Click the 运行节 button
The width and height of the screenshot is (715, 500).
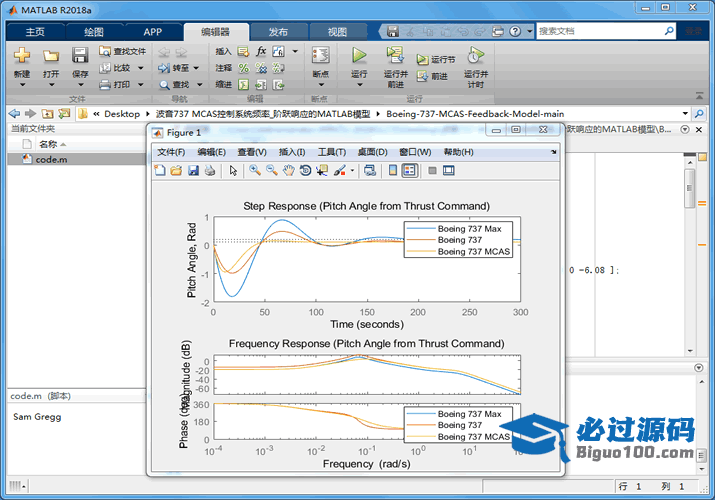[x=436, y=60]
